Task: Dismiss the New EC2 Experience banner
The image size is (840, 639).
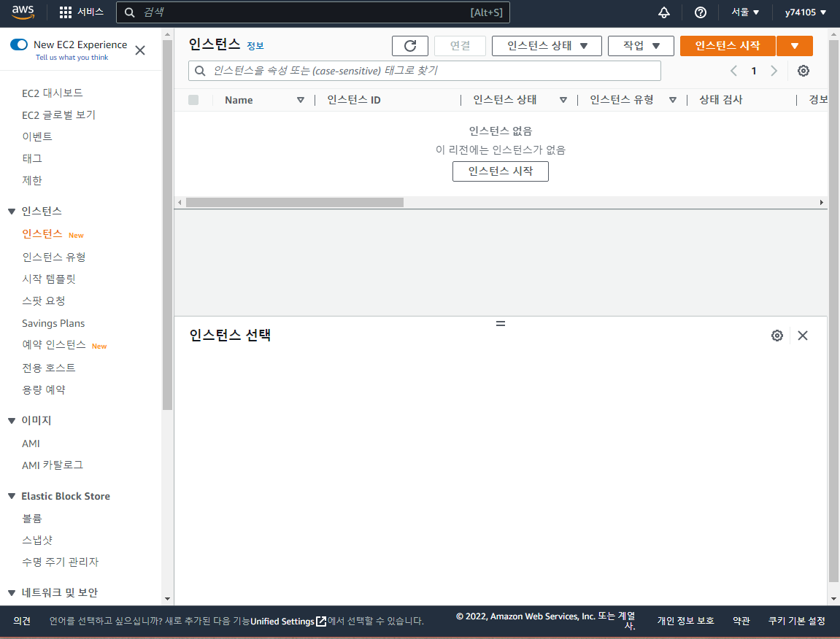Action: [140, 50]
